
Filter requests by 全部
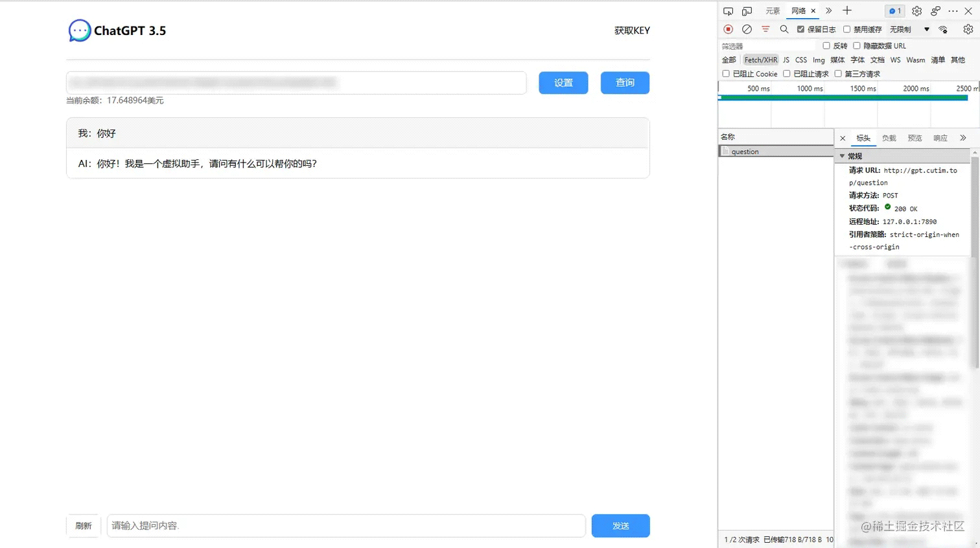(729, 60)
